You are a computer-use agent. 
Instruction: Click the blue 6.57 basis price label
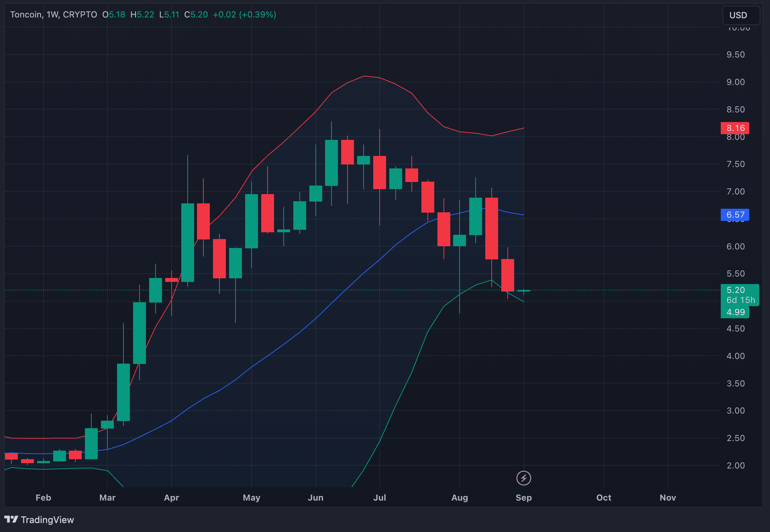point(735,215)
